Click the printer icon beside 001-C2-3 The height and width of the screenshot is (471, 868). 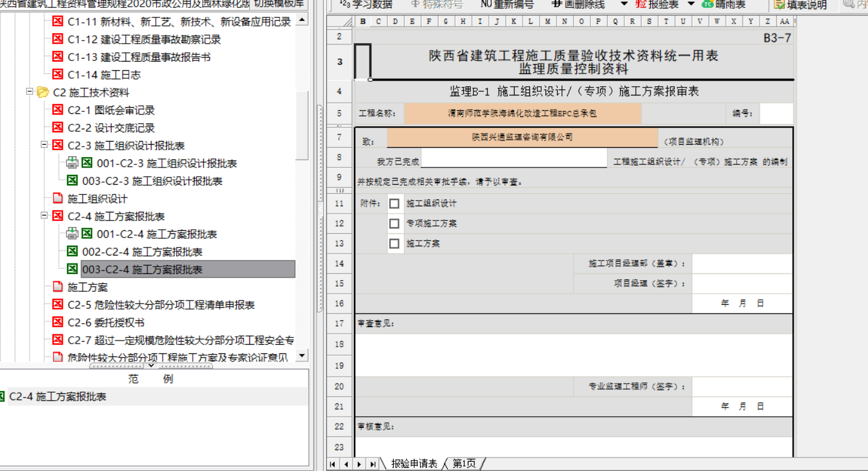(72, 163)
